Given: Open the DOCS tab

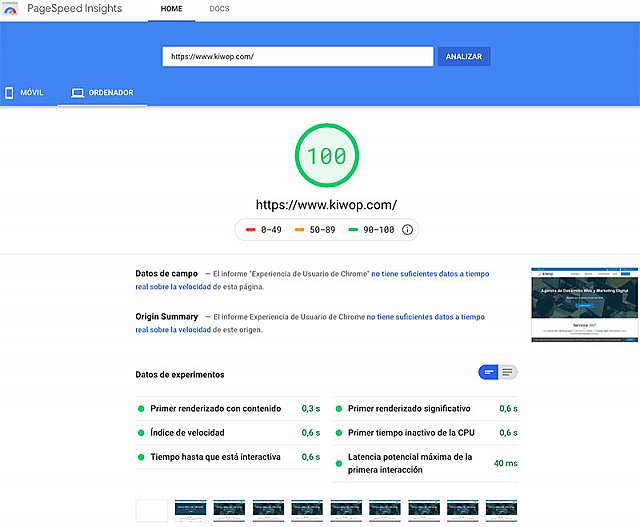Looking at the screenshot, I should pyautogui.click(x=220, y=9).
